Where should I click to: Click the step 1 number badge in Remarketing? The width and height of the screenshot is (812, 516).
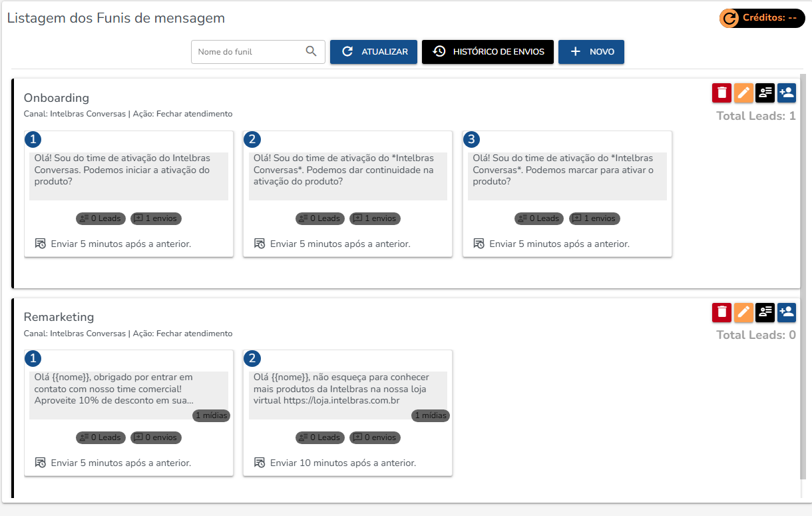coord(33,359)
